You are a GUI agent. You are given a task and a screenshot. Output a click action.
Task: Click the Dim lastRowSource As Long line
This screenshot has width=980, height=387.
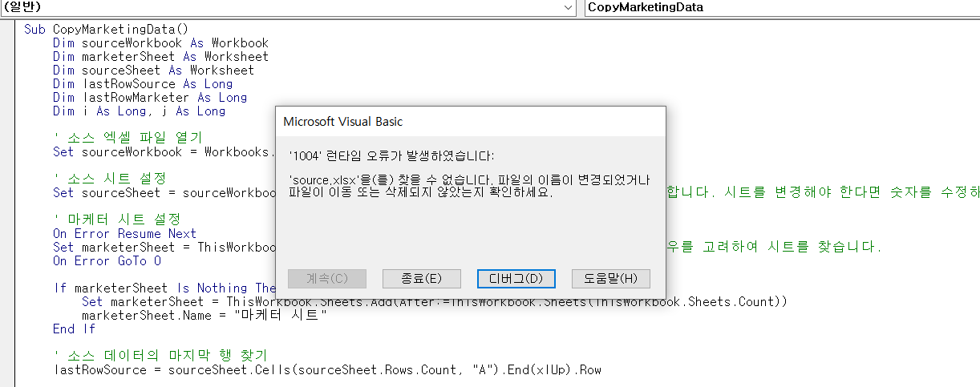click(143, 84)
